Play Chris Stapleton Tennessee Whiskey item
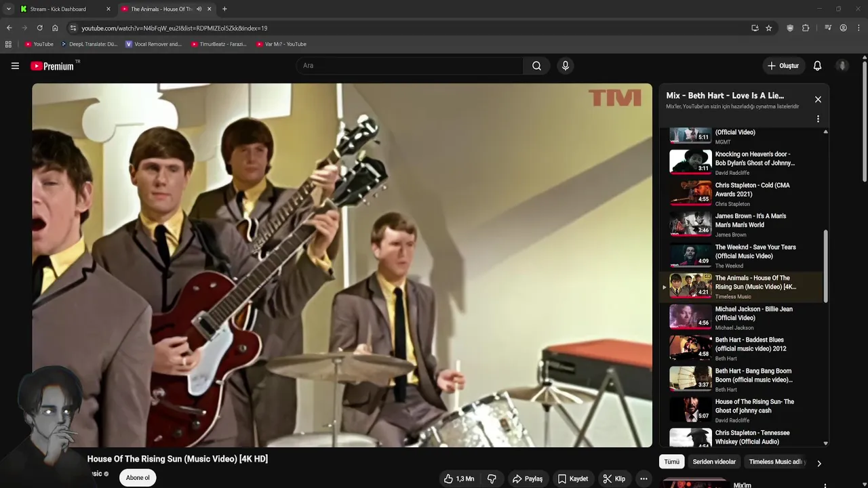The image size is (868, 488). (742, 437)
